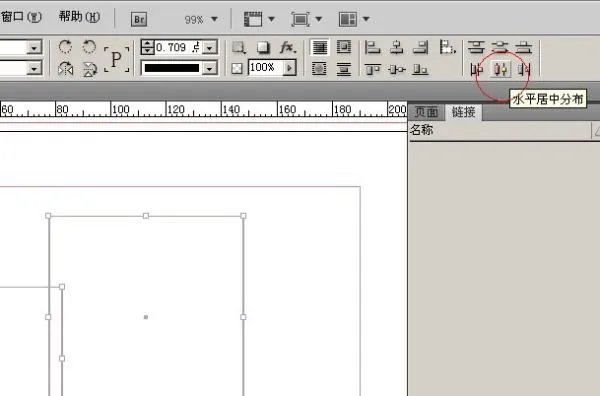Align left edges of selected objects

(x=372, y=47)
